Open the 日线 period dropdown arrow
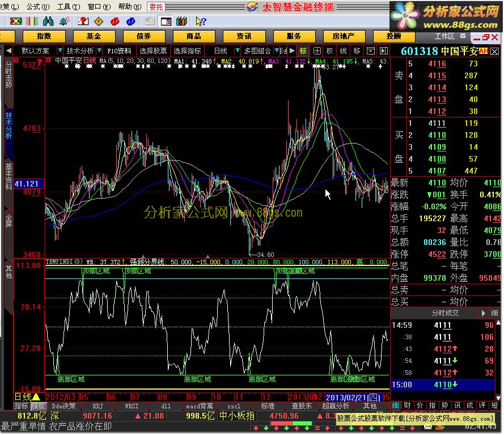Image resolution: width=504 pixels, height=435 pixels. tap(238, 50)
